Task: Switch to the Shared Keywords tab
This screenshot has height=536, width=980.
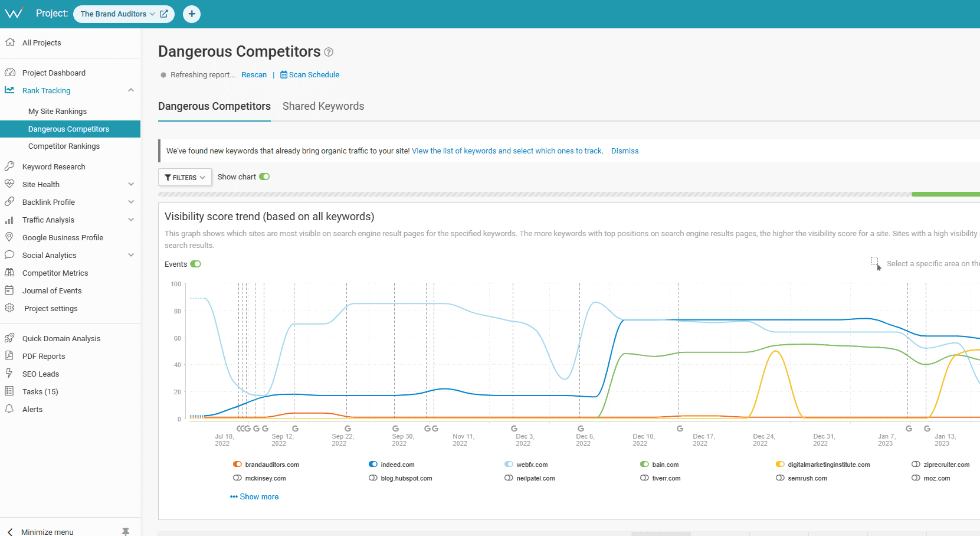Action: (323, 106)
